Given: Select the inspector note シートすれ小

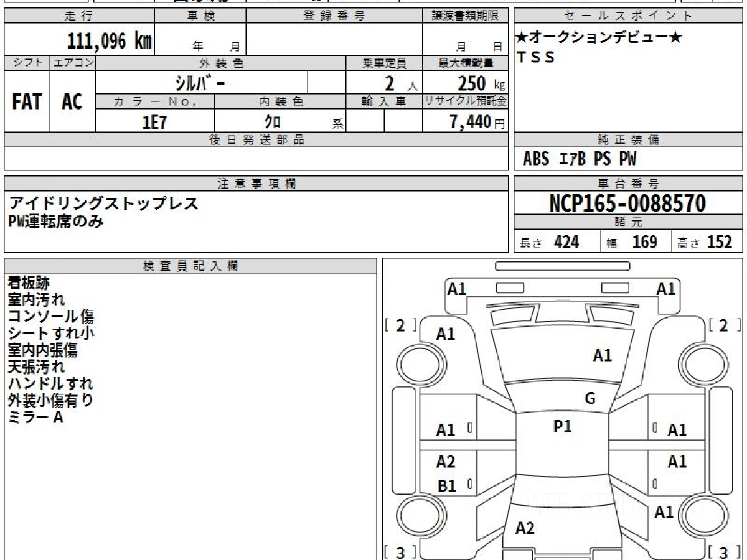Looking at the screenshot, I should pos(51,334).
